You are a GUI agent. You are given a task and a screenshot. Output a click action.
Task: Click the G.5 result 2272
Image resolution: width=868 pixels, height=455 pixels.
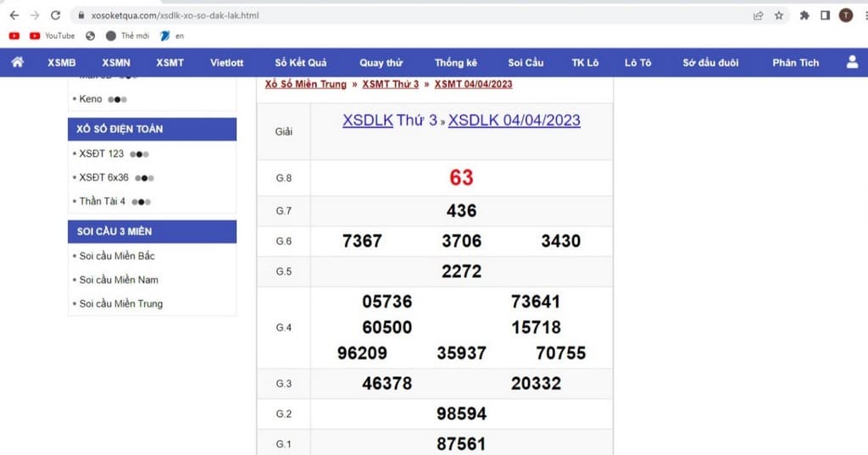(x=461, y=271)
